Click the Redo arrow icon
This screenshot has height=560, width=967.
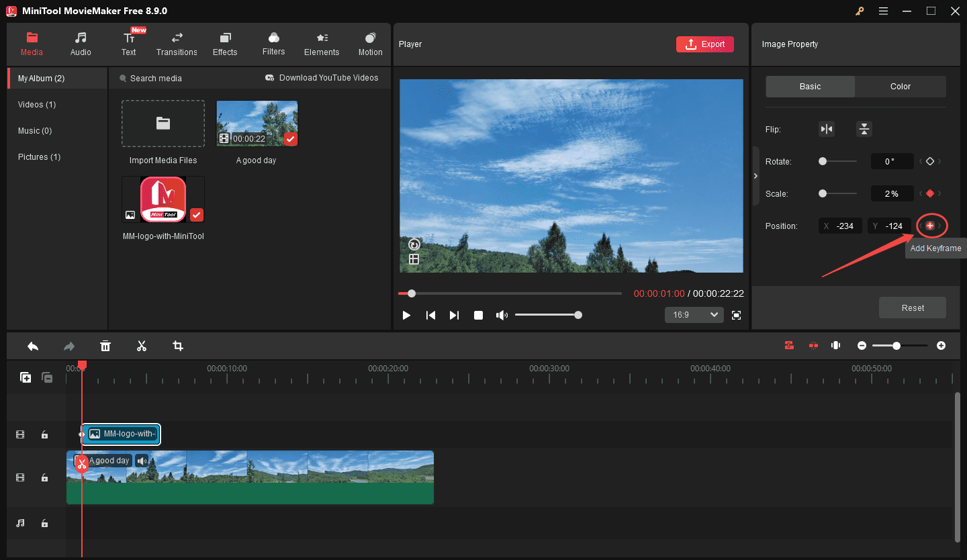[69, 346]
